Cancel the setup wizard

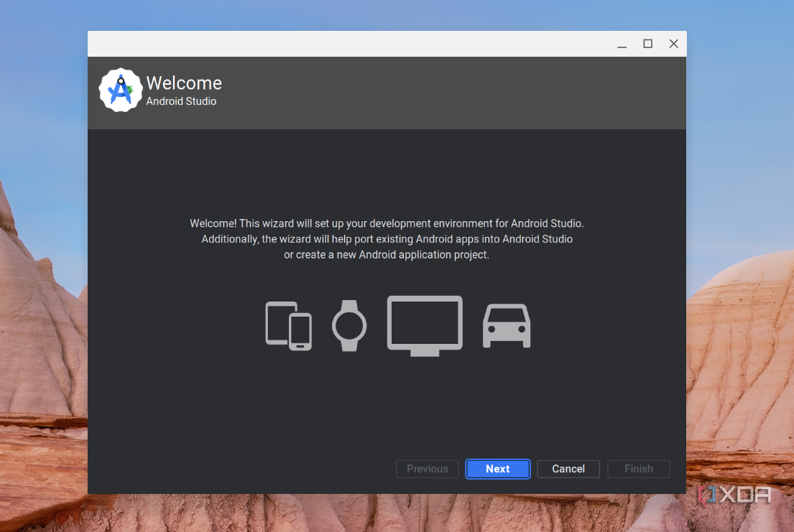point(568,469)
